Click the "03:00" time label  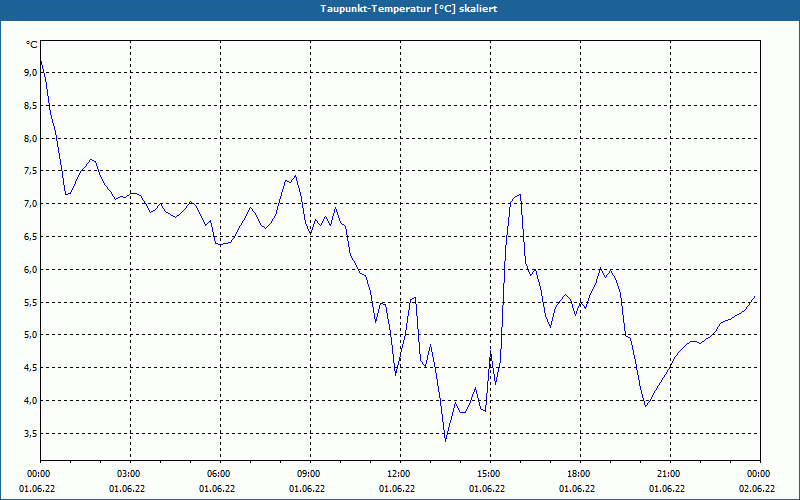click(130, 474)
